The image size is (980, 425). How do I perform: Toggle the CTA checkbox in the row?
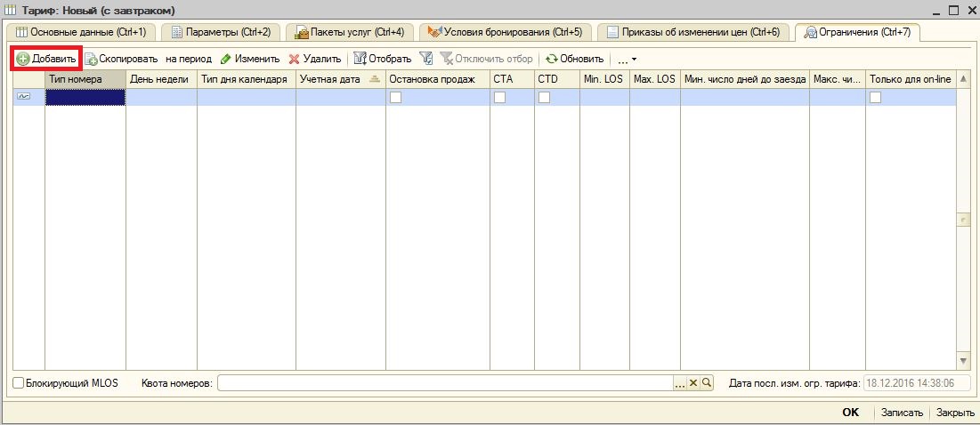(x=499, y=97)
